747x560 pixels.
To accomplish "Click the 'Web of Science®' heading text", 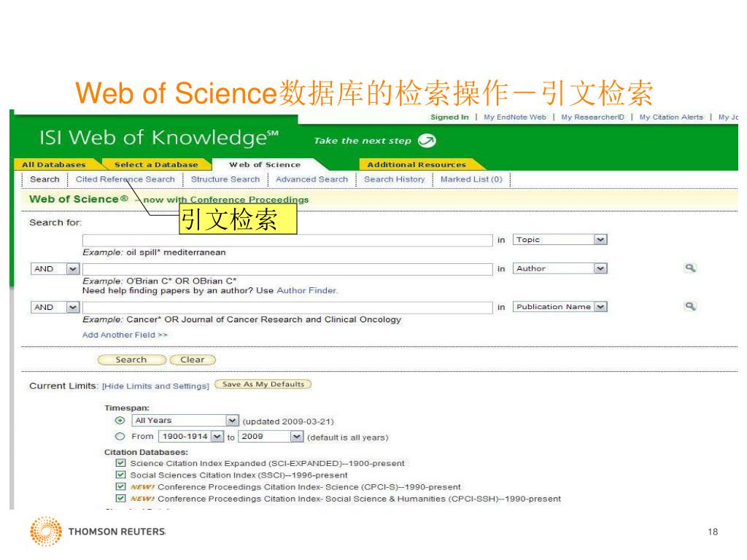I will 79,199.
